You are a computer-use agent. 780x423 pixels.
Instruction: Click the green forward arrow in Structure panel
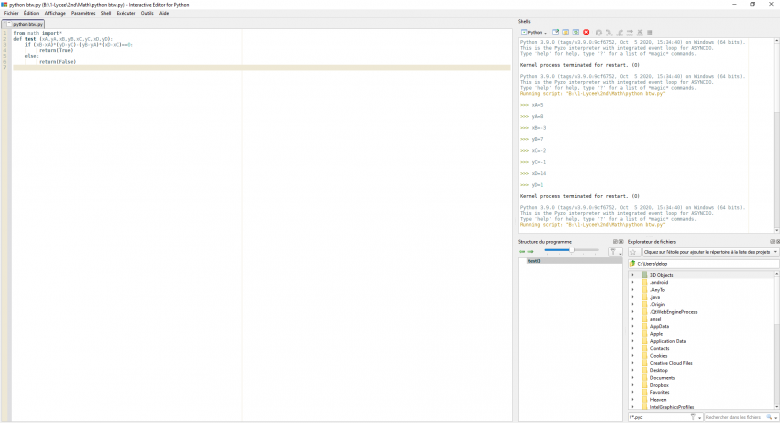pos(529,252)
